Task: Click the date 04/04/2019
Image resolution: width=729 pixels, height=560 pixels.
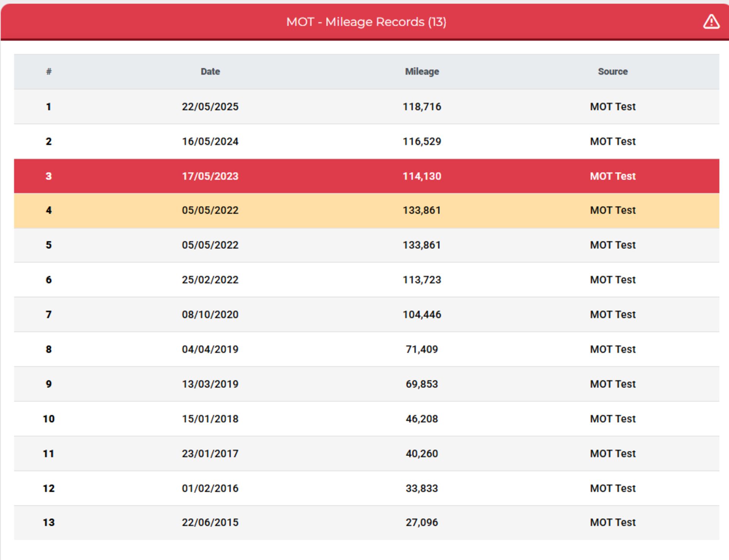Action: point(210,349)
